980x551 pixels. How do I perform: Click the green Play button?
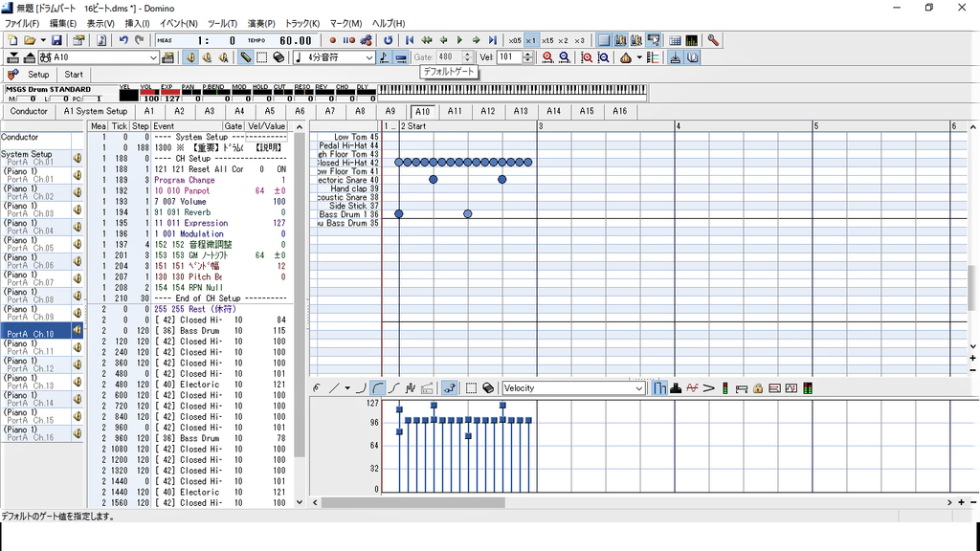click(459, 40)
